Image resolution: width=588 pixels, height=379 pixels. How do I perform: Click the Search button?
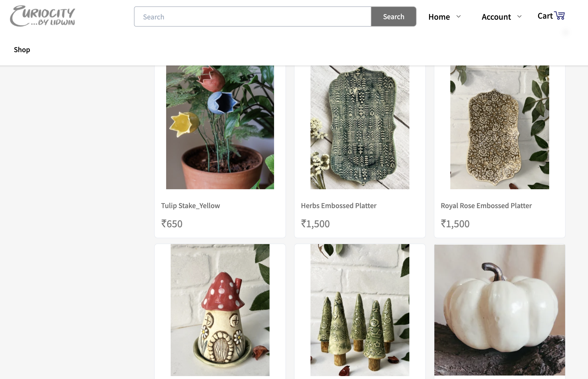[393, 17]
